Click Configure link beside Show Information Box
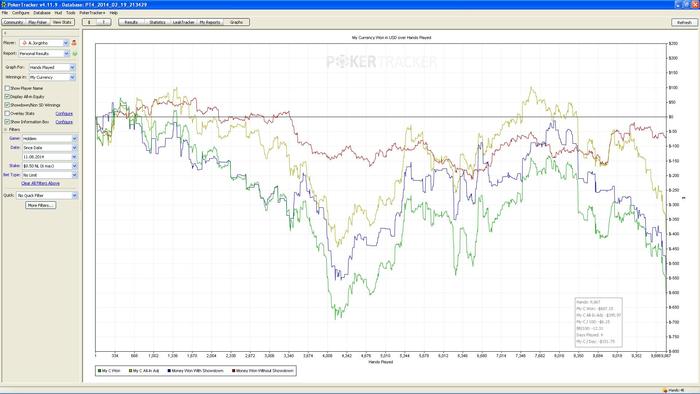The height and width of the screenshot is (394, 700). [64, 122]
